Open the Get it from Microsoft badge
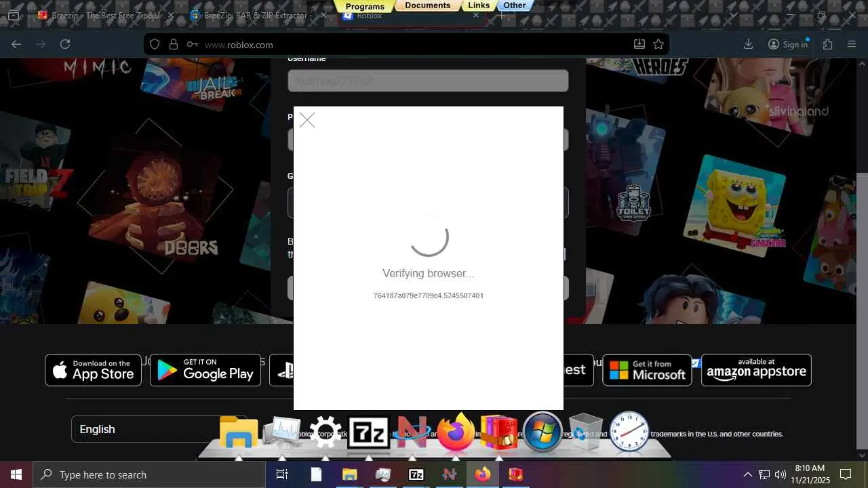Screen dimensions: 868x488 coord(647,370)
